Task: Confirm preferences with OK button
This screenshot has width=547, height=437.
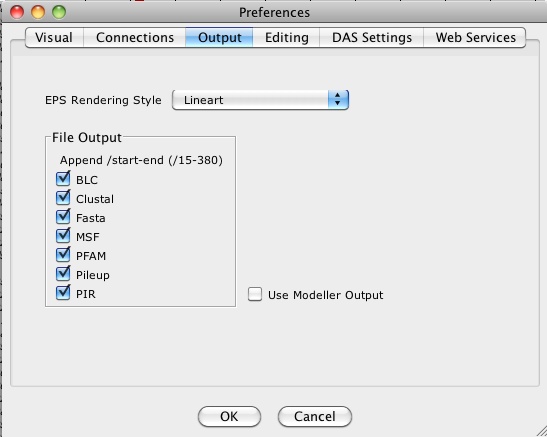Action: 229,416
